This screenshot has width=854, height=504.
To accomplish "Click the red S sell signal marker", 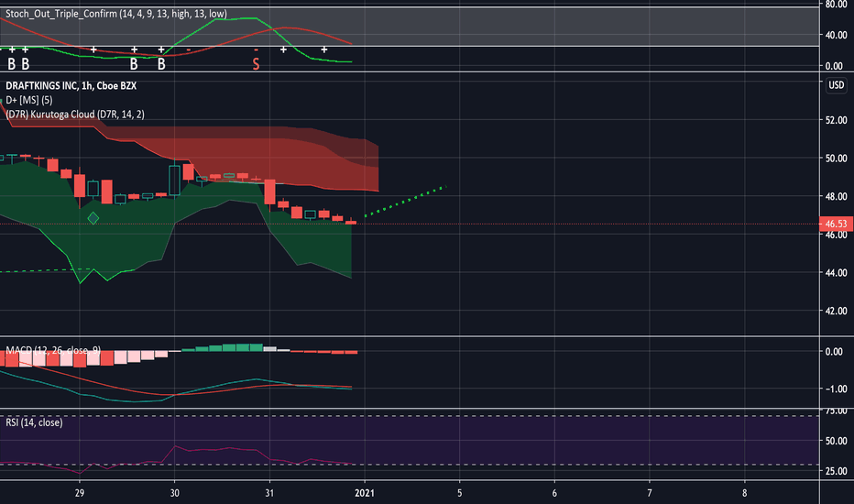I will (x=256, y=64).
